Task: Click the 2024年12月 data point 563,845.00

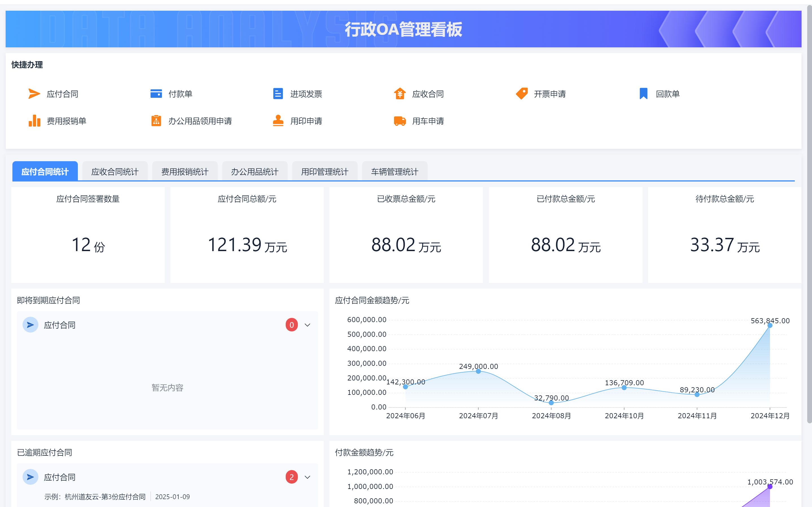Action: (770, 326)
